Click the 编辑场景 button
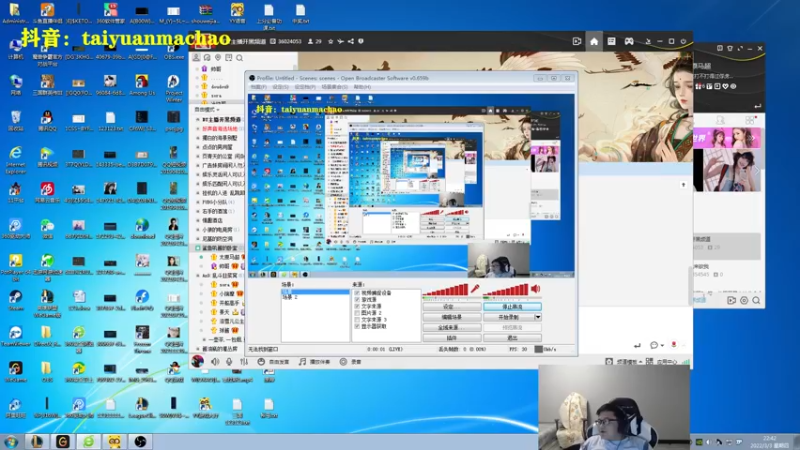The image size is (800, 450). (452, 317)
